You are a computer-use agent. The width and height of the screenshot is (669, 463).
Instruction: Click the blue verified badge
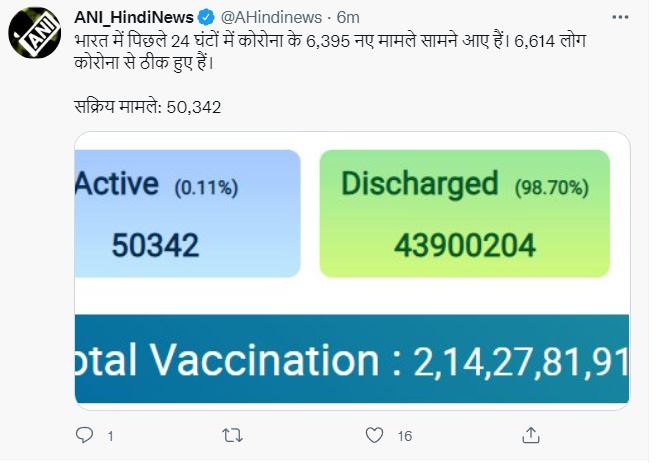[x=206, y=17]
